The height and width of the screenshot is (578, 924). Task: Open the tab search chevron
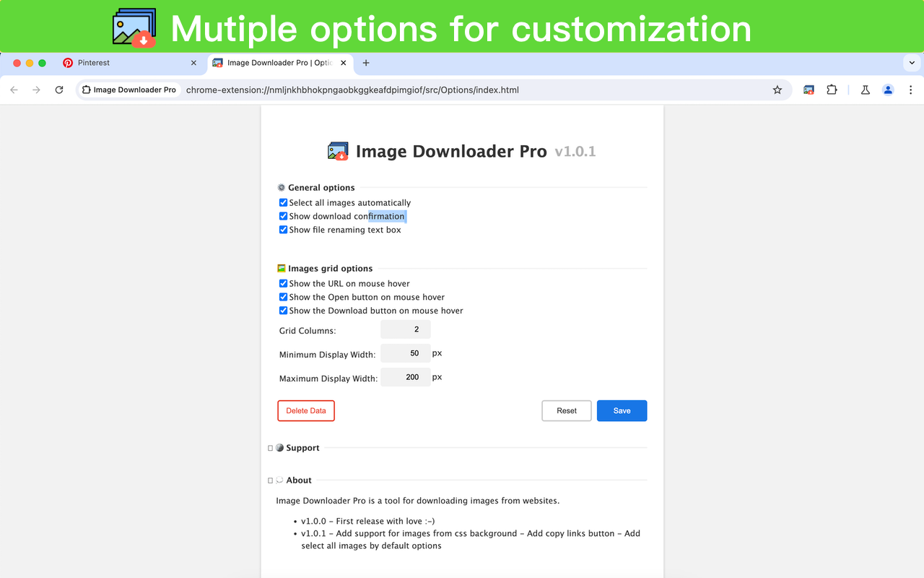911,63
